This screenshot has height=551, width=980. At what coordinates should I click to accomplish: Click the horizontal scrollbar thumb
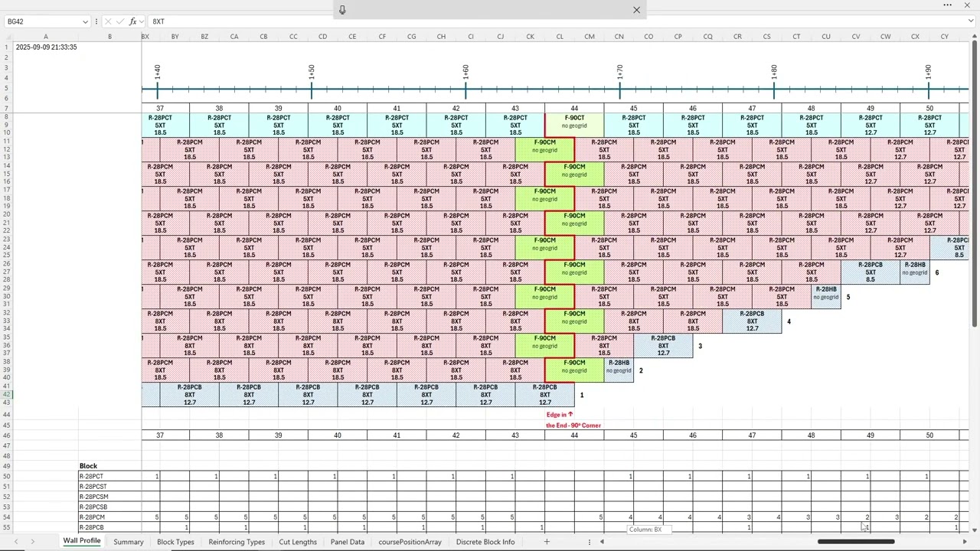[x=856, y=542]
